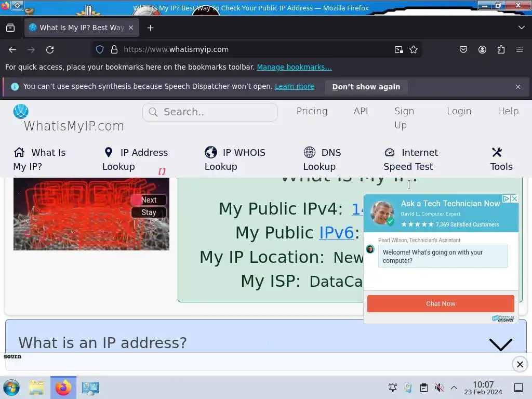Open the file manager from taskbar
The width and height of the screenshot is (532, 399).
[x=36, y=388]
